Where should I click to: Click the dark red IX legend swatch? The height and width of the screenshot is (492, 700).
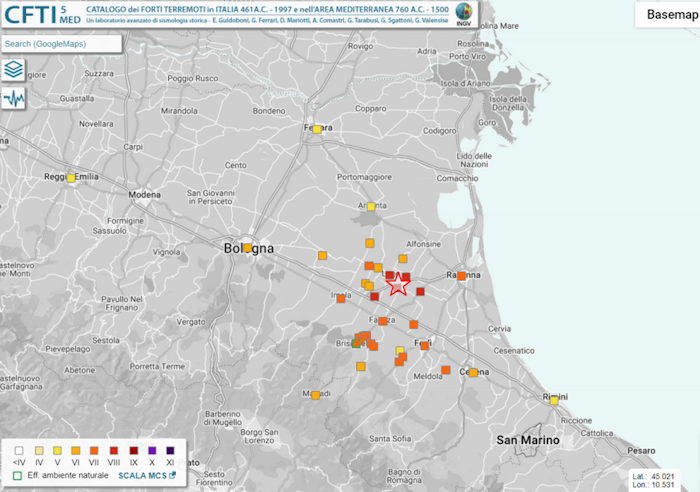[133, 449]
